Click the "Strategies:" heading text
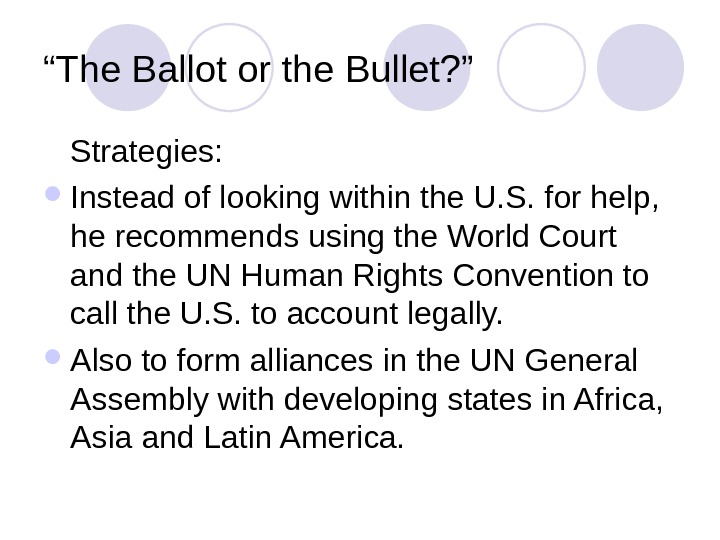 (x=146, y=155)
